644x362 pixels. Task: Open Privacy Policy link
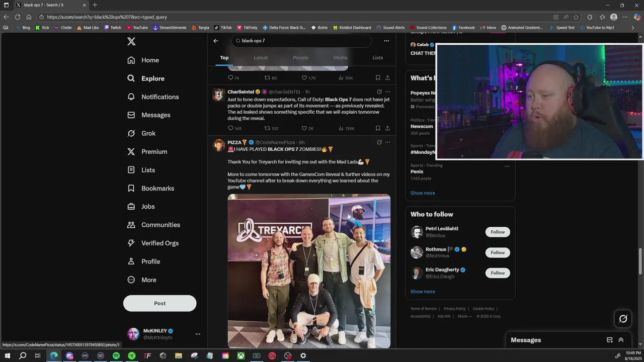point(454,309)
